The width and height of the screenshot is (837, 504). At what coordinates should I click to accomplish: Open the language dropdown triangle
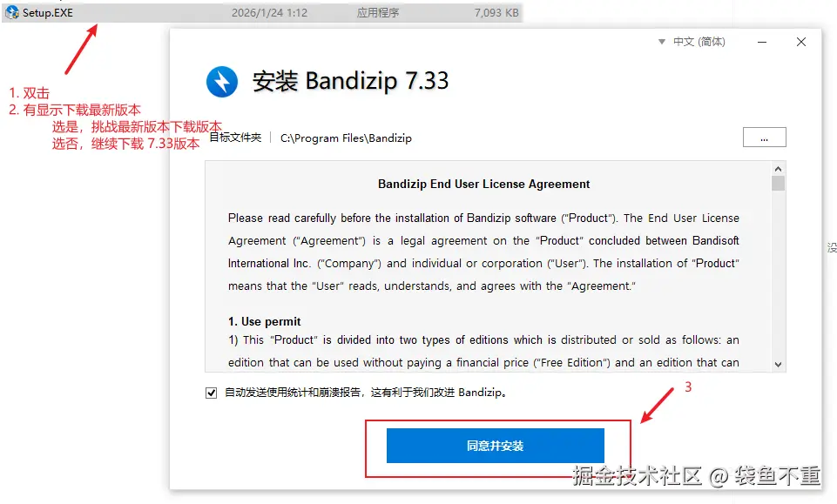point(662,42)
